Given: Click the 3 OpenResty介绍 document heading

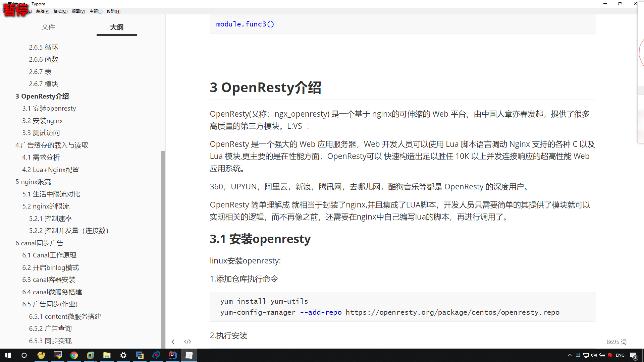Looking at the screenshot, I should click(265, 87).
